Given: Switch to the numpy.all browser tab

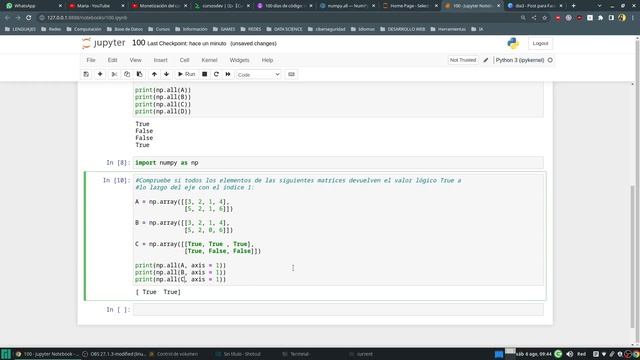Looking at the screenshot, I should [346, 6].
